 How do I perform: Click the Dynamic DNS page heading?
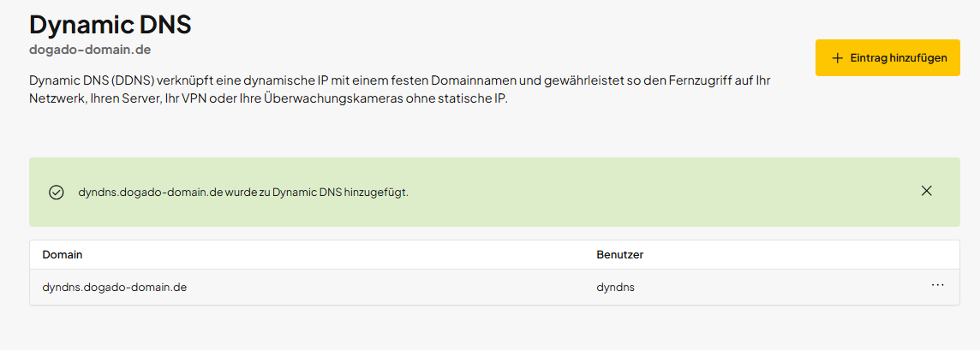click(x=110, y=24)
